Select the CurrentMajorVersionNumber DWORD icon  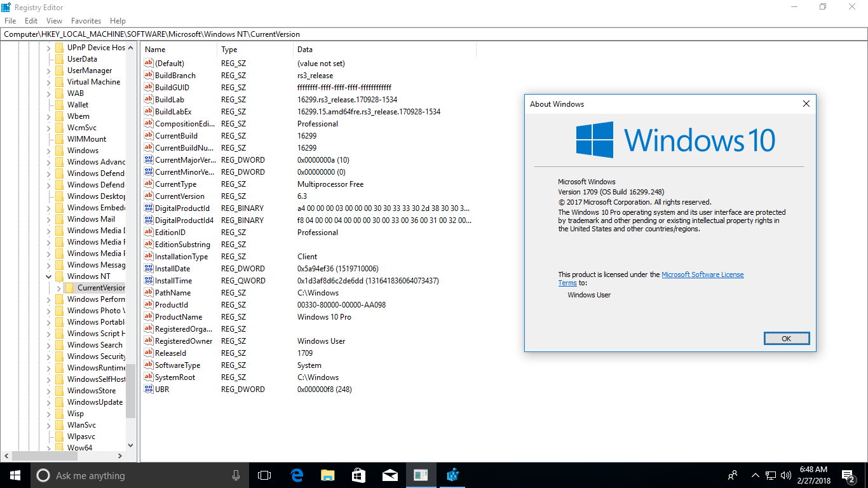149,160
